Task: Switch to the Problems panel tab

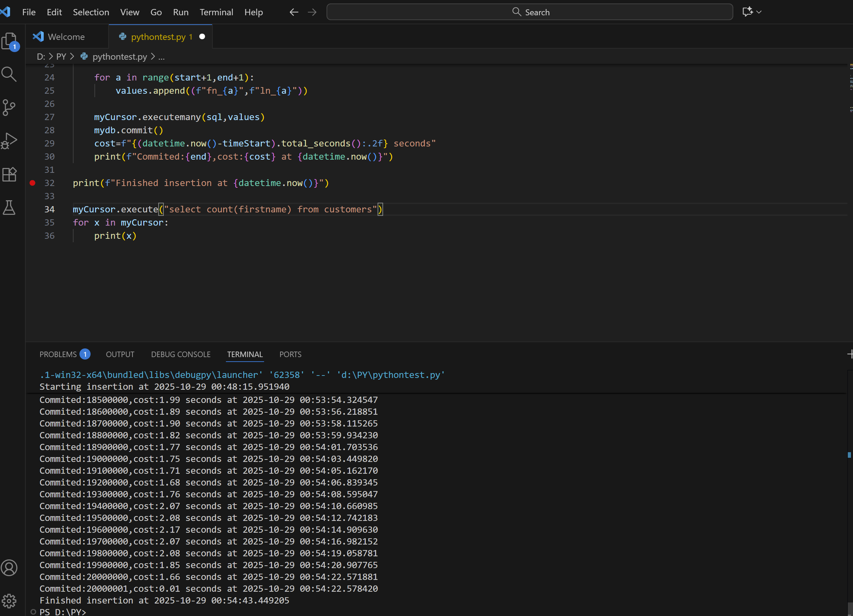Action: click(58, 354)
